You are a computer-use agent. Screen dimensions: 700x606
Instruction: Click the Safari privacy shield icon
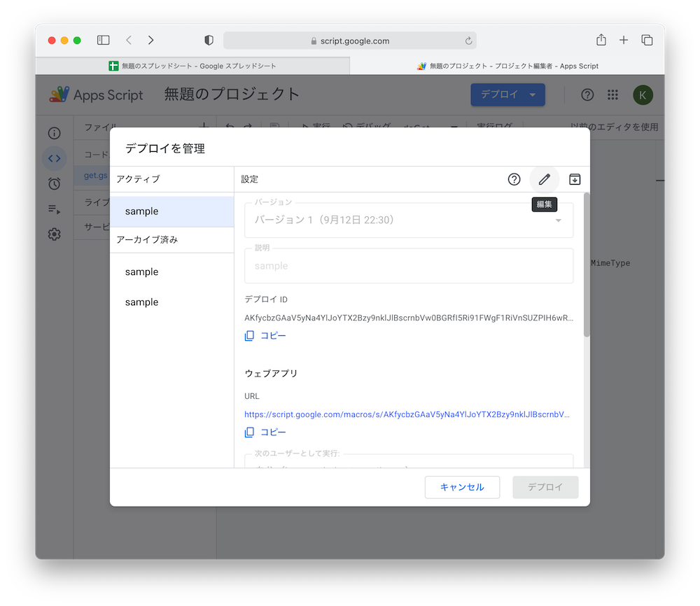click(209, 40)
